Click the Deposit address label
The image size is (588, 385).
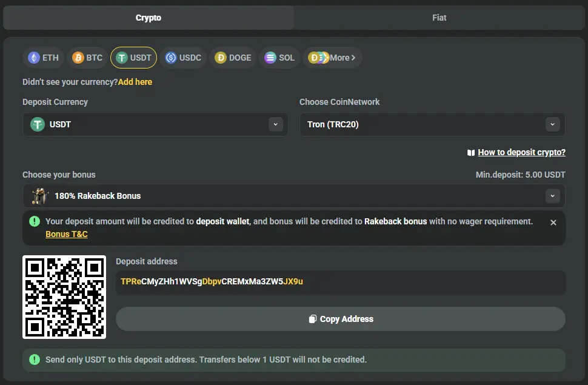(146, 261)
